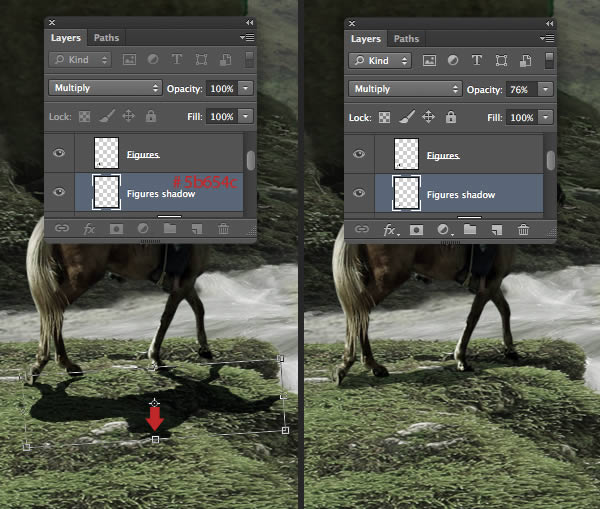Viewport: 600px width, 509px height.
Task: Open Multiply blend mode dropdown in right panel
Action: 405,89
